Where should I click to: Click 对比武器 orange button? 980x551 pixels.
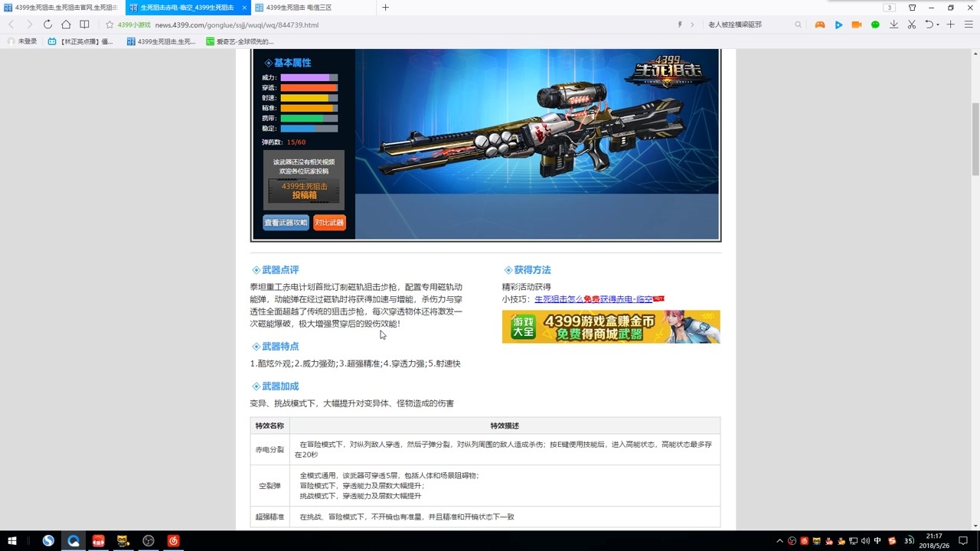[x=329, y=223]
